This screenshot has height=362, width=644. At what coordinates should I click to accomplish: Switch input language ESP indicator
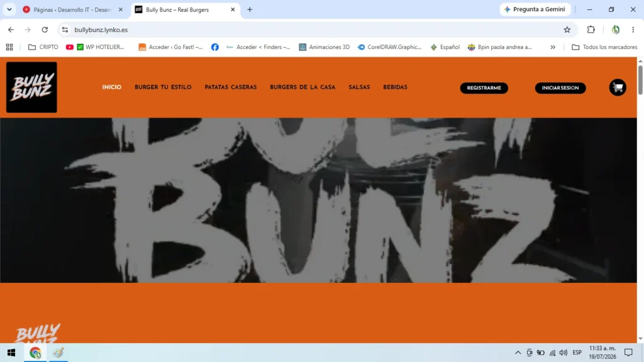[577, 353]
